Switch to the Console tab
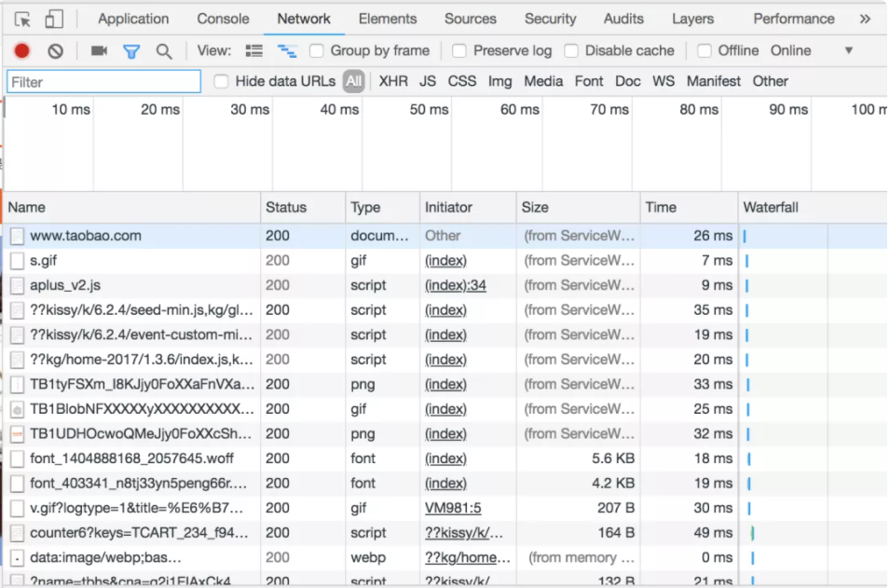Image resolution: width=890 pixels, height=588 pixels. [x=223, y=19]
